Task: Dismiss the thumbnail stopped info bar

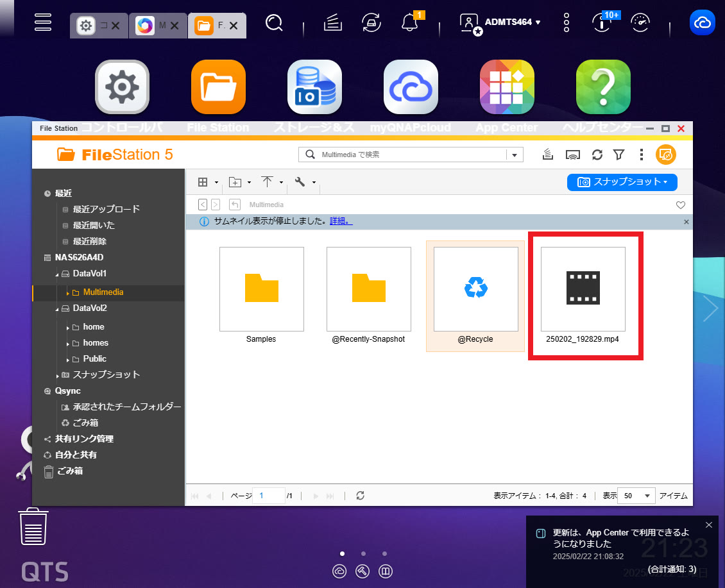Action: pyautogui.click(x=686, y=222)
